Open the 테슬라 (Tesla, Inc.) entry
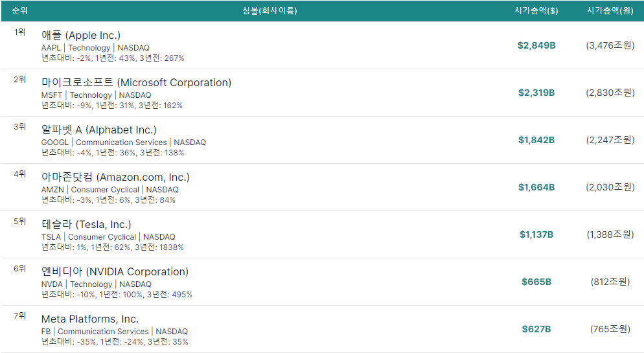Image resolution: width=644 pixels, height=353 pixels. tap(86, 224)
